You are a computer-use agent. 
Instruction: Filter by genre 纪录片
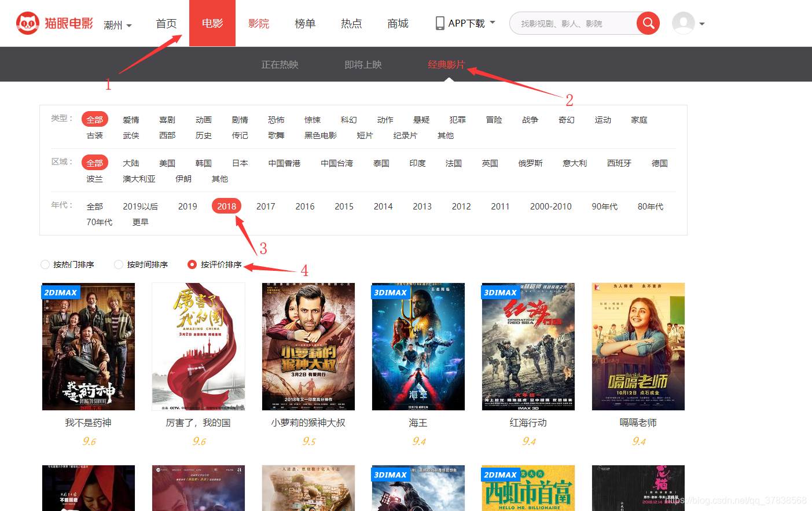pos(405,135)
